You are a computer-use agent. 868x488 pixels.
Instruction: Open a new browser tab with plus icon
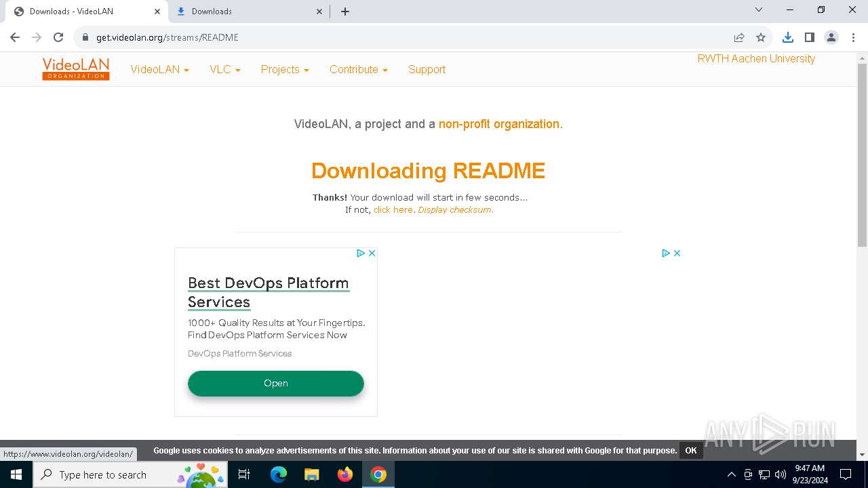[x=345, y=12]
